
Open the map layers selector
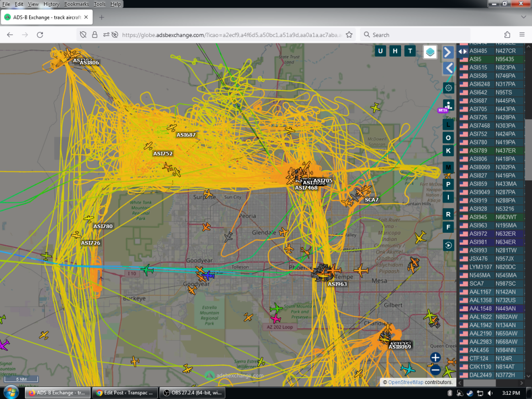click(430, 52)
